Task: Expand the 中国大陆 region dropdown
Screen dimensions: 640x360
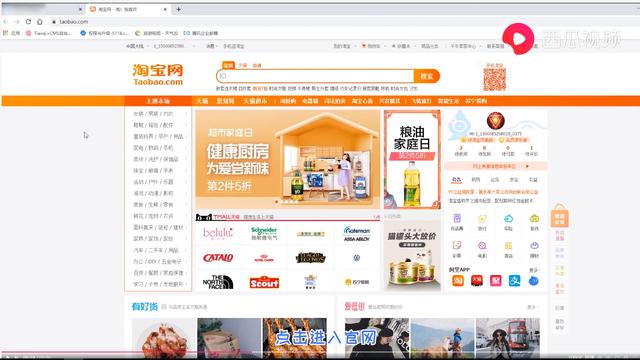Action: [137, 46]
